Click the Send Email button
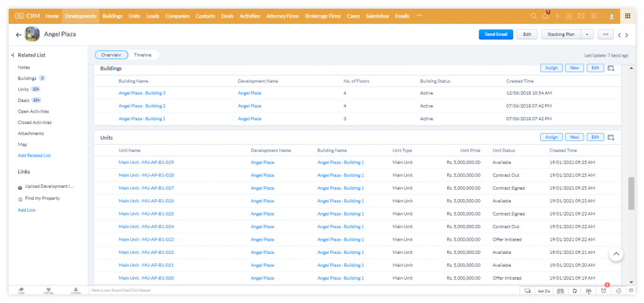 pos(496,35)
